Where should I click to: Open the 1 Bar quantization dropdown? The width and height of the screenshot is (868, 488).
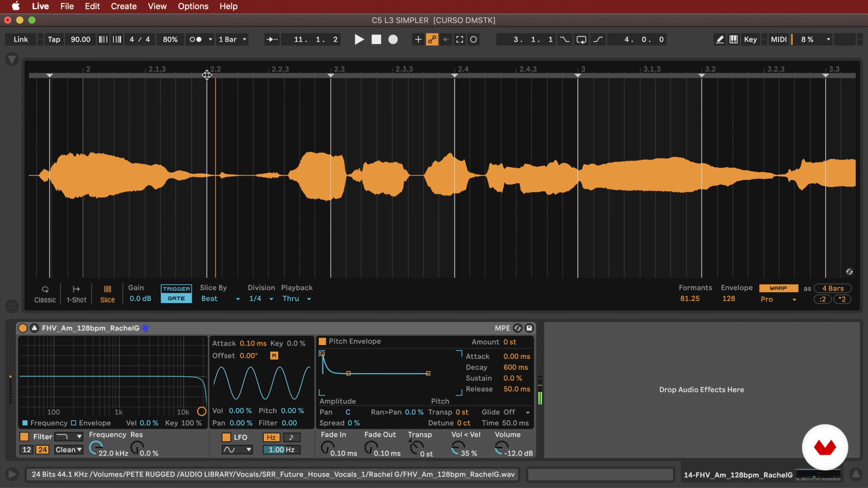click(x=233, y=39)
